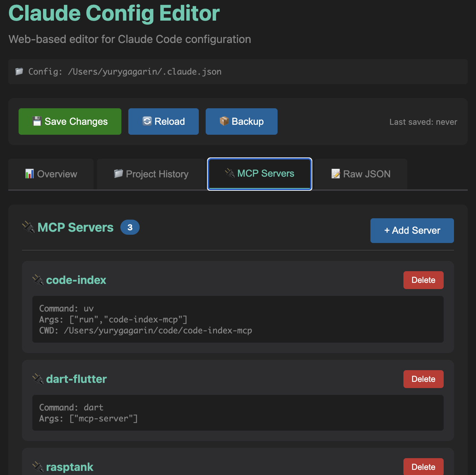Delete the dart-flutter server
476x475 pixels.
coord(423,379)
